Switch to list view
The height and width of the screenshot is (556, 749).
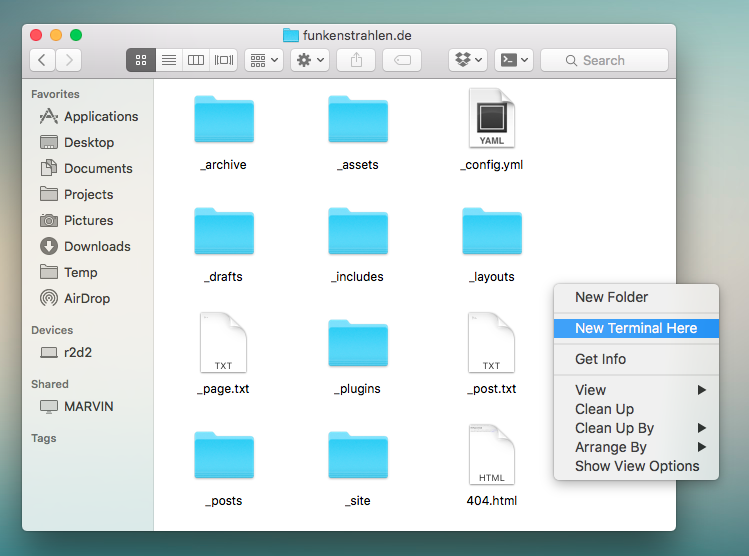coord(169,60)
